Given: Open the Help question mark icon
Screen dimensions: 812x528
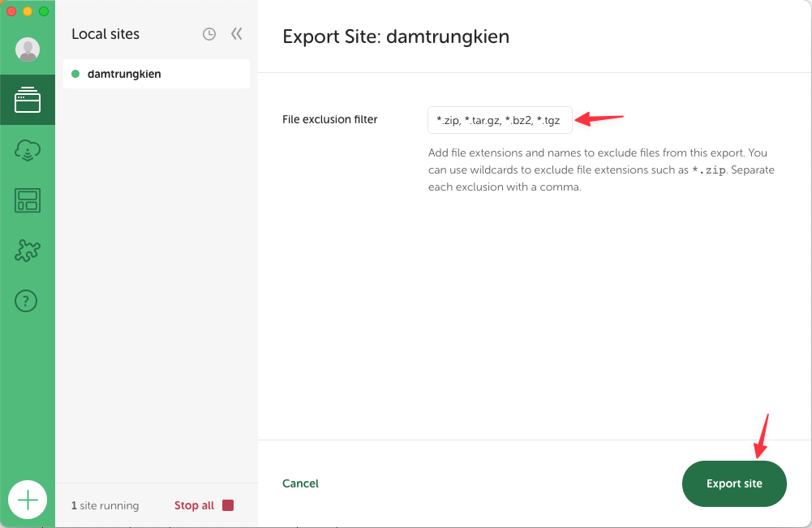Looking at the screenshot, I should tap(26, 301).
